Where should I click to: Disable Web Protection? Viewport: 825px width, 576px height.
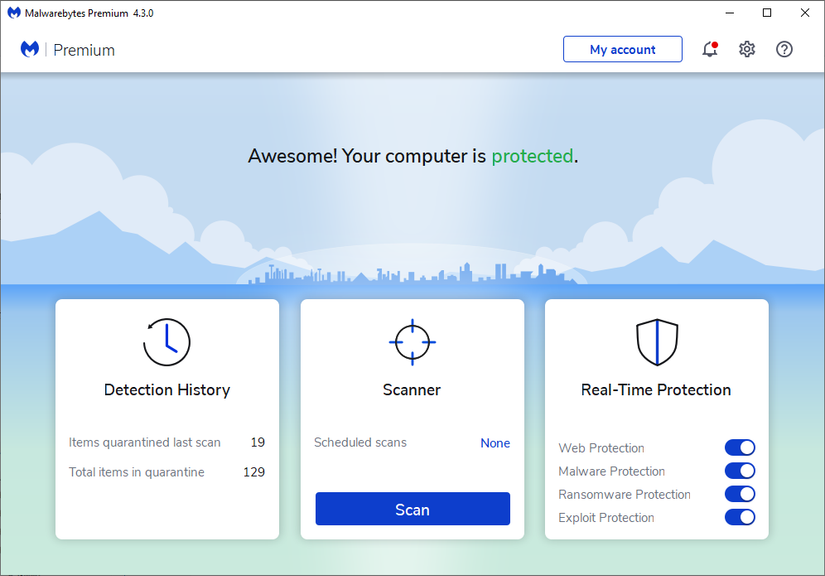(740, 447)
